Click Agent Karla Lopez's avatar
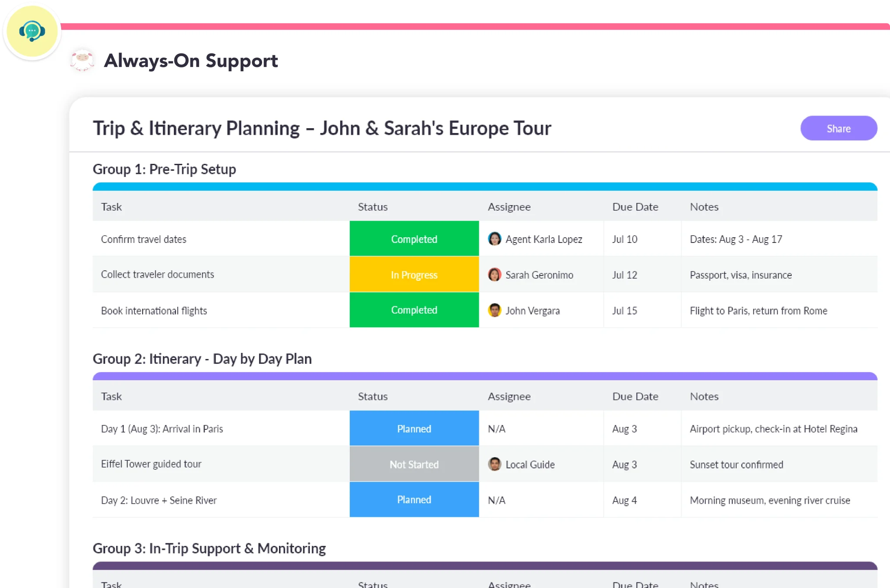The image size is (890, 588). pyautogui.click(x=494, y=239)
